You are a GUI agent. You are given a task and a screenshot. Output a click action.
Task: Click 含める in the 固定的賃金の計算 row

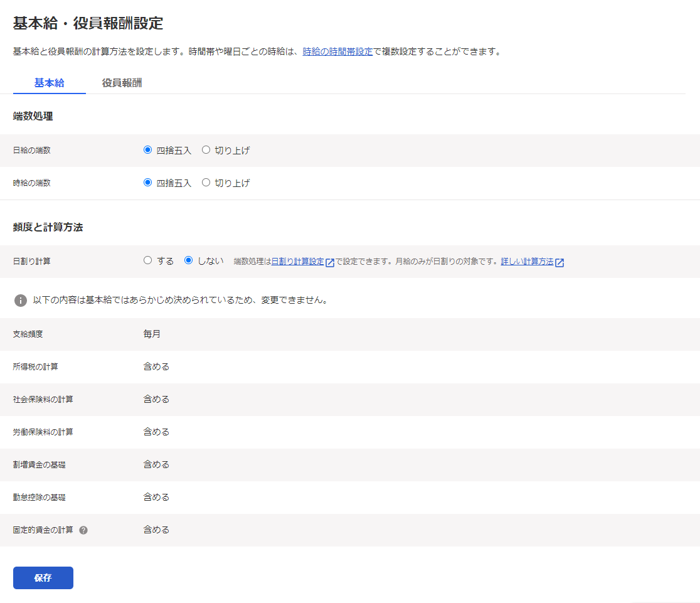[156, 530]
